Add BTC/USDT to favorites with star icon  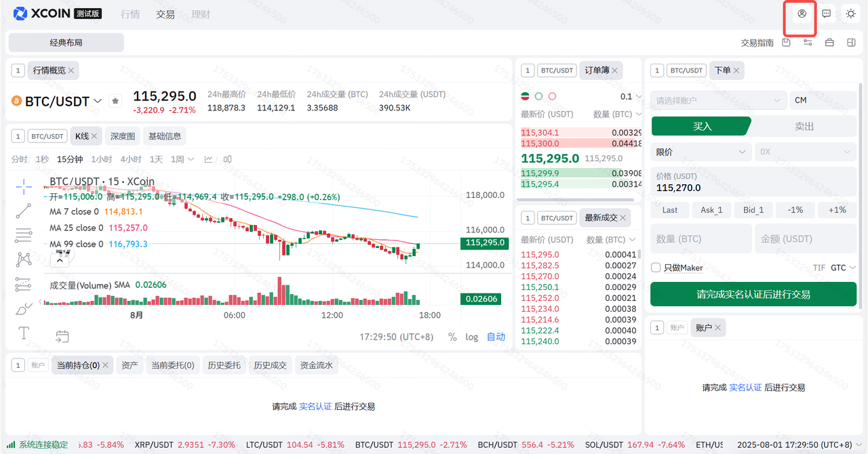[115, 101]
